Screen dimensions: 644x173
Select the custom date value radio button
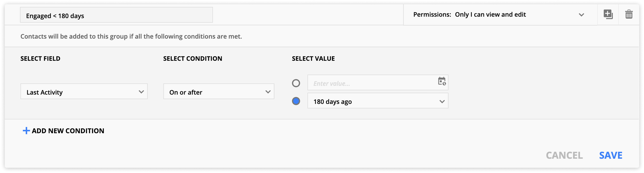pos(296,83)
